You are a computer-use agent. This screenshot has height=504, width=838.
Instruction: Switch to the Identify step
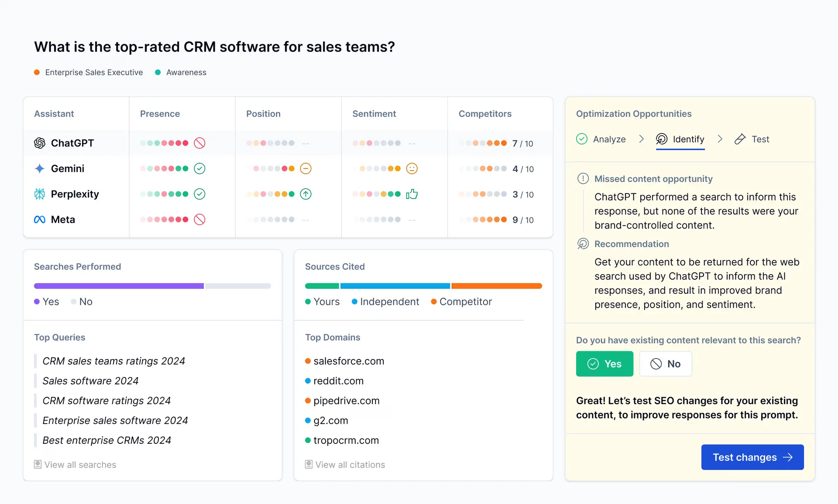tap(688, 139)
